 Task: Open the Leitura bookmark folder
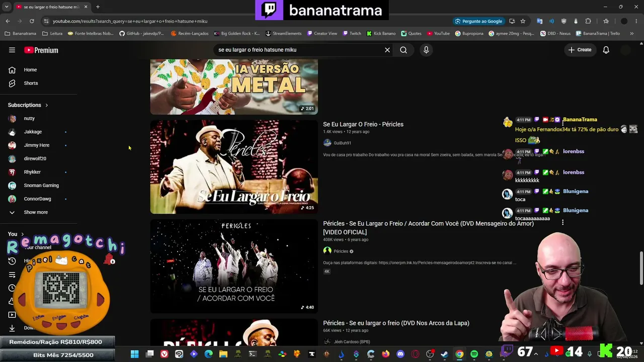tap(52, 34)
